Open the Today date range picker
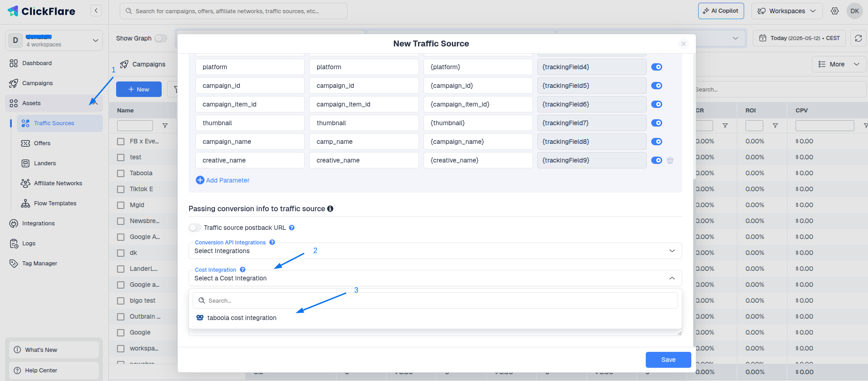The width and height of the screenshot is (868, 381). click(x=799, y=38)
